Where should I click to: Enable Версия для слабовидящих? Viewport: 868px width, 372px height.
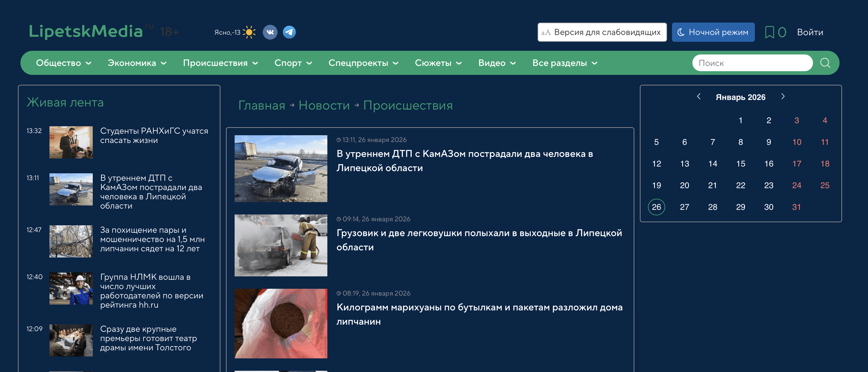pos(602,32)
